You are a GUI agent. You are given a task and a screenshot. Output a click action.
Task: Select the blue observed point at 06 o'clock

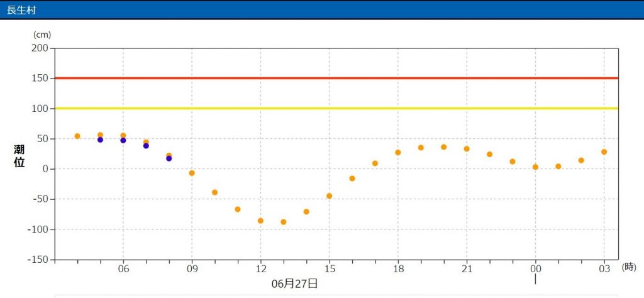click(x=123, y=140)
